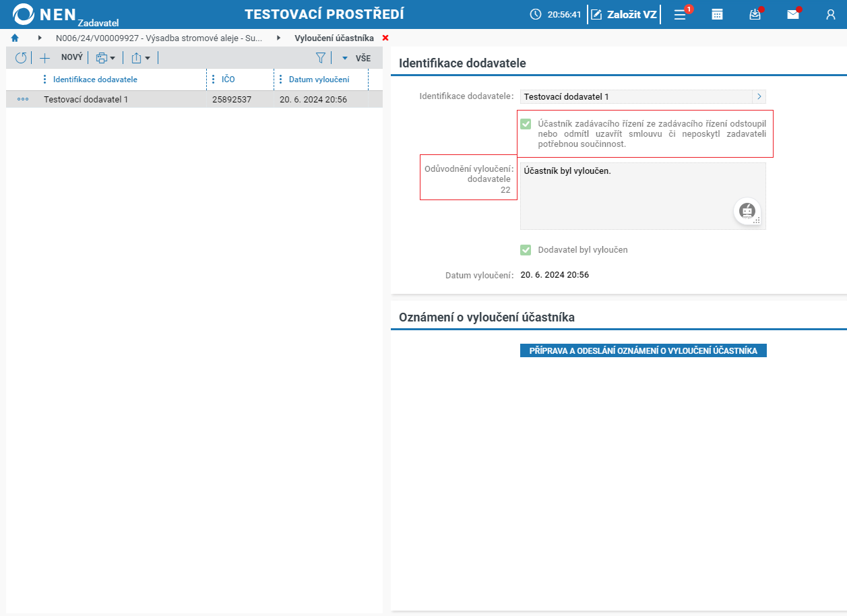Toggle the Dodavatel byl vyloučen checkbox
847x616 pixels.
click(x=526, y=250)
